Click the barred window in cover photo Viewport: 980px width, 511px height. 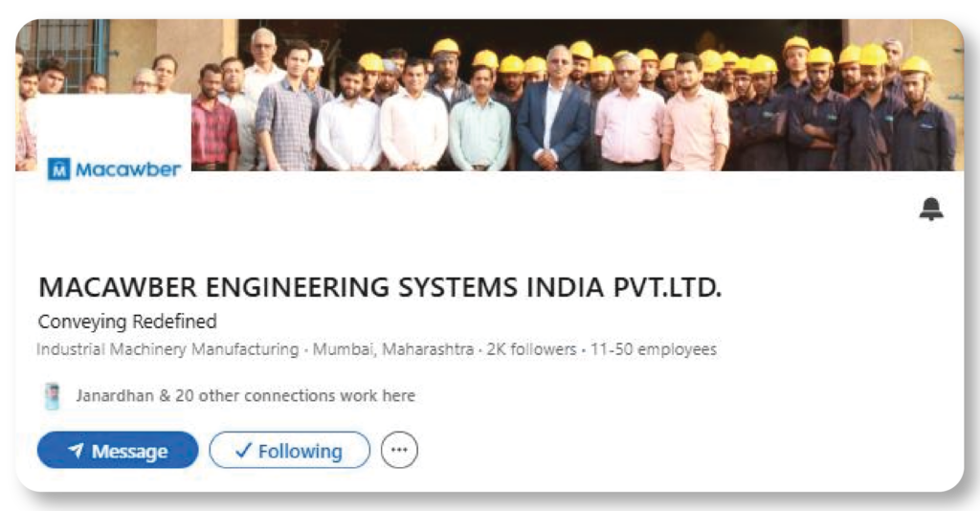coord(61,53)
